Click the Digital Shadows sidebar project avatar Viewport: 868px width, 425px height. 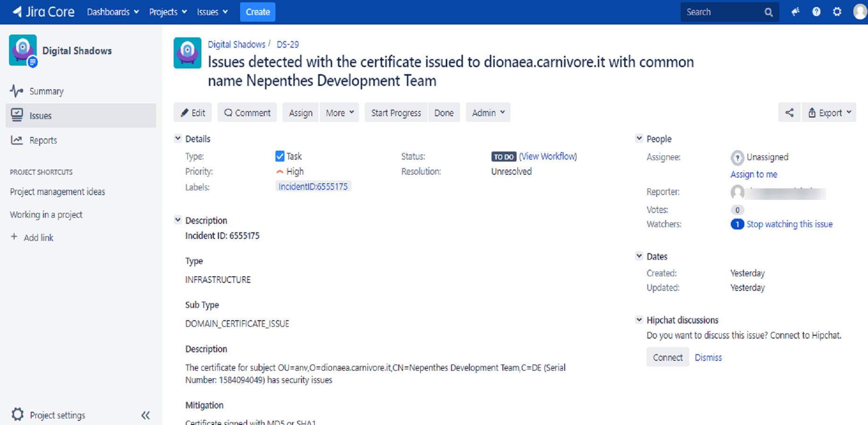click(x=23, y=50)
